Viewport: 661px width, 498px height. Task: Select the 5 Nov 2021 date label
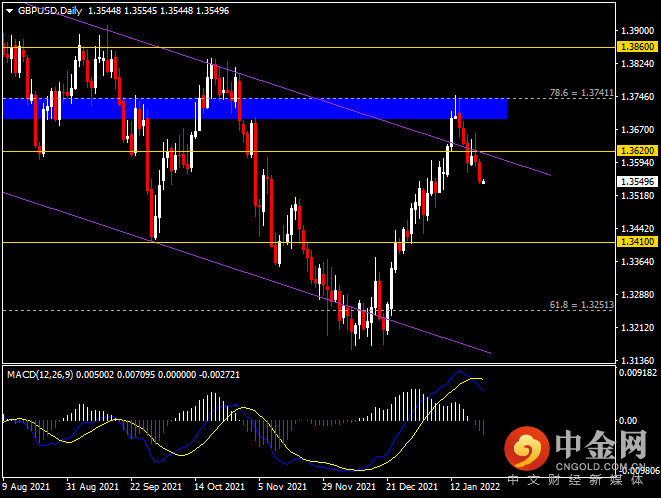pos(282,487)
